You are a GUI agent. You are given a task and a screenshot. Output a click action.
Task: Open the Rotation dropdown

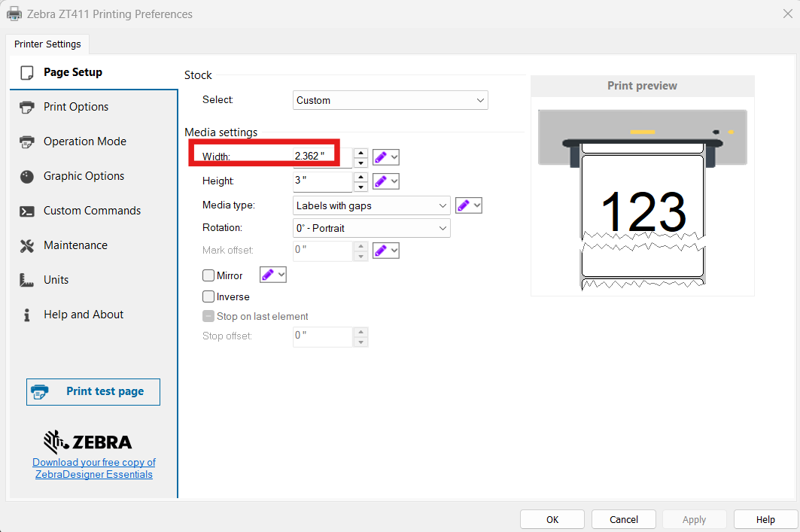[x=371, y=228]
